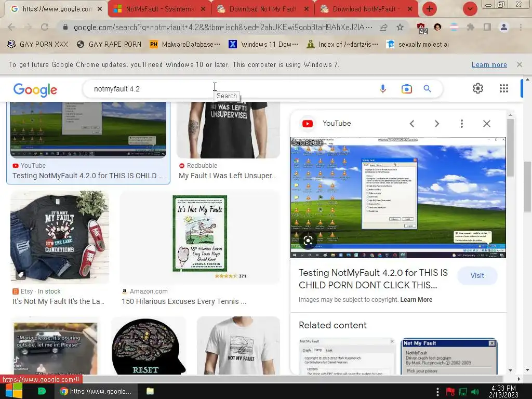The image size is (532, 399).
Task: Click into the notmyfault 4.2 search box
Action: [231, 89]
